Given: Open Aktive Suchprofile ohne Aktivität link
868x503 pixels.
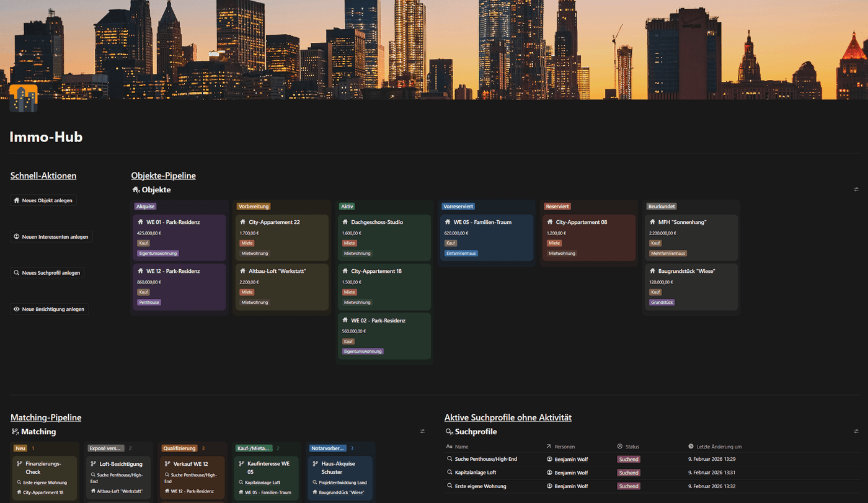Looking at the screenshot, I should [x=508, y=417].
